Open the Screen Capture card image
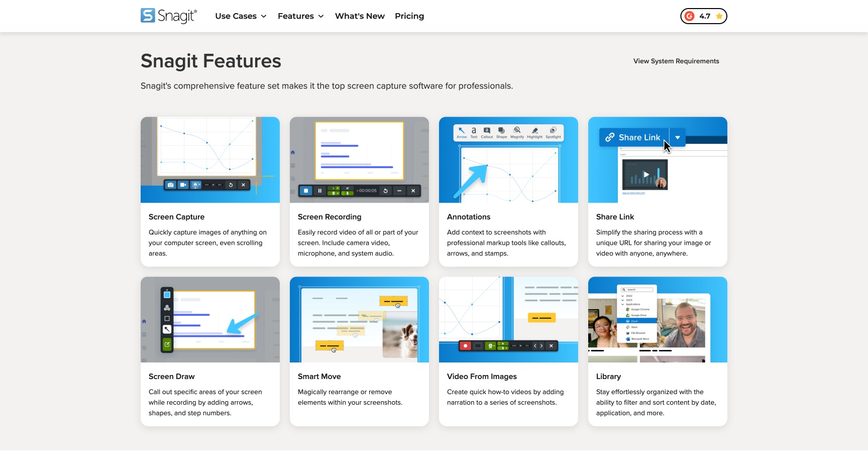 coord(210,160)
